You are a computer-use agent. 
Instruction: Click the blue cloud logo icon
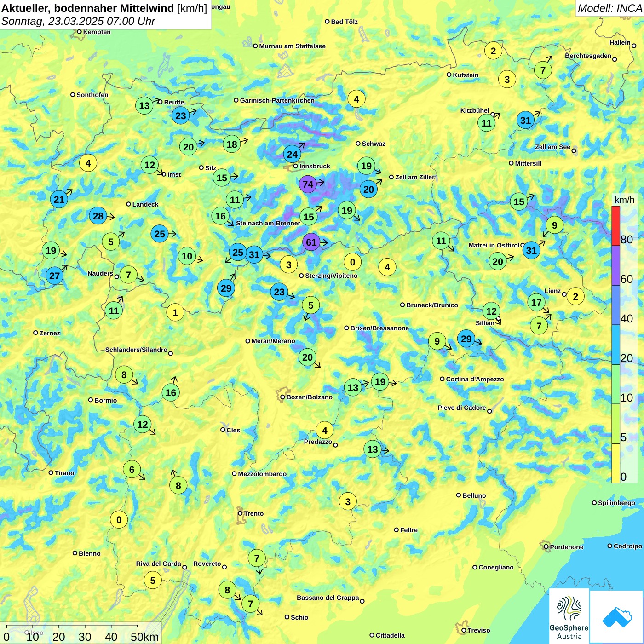[x=617, y=617]
